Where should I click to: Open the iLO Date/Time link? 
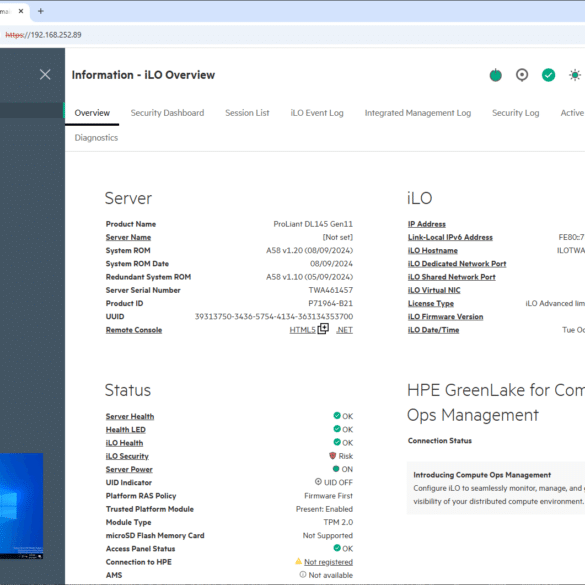coord(434,330)
